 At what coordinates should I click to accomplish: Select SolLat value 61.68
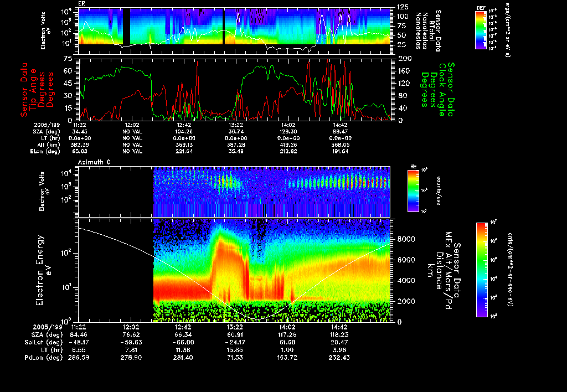[x=287, y=343]
